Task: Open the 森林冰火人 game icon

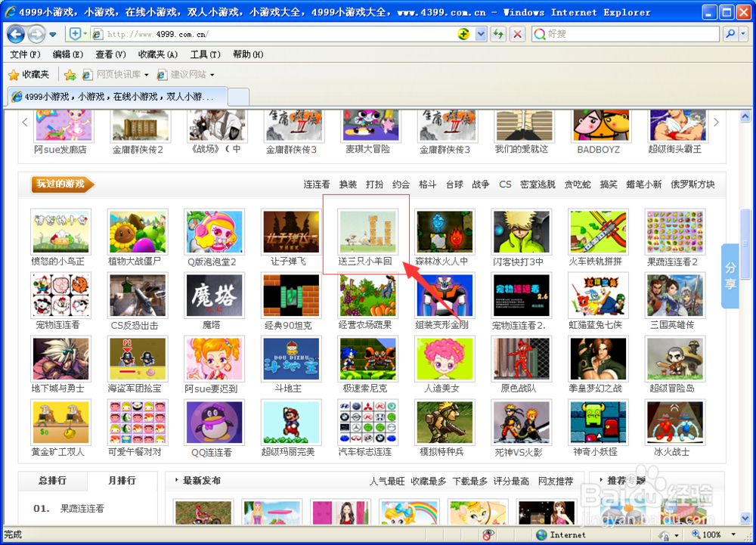Action: (x=445, y=232)
